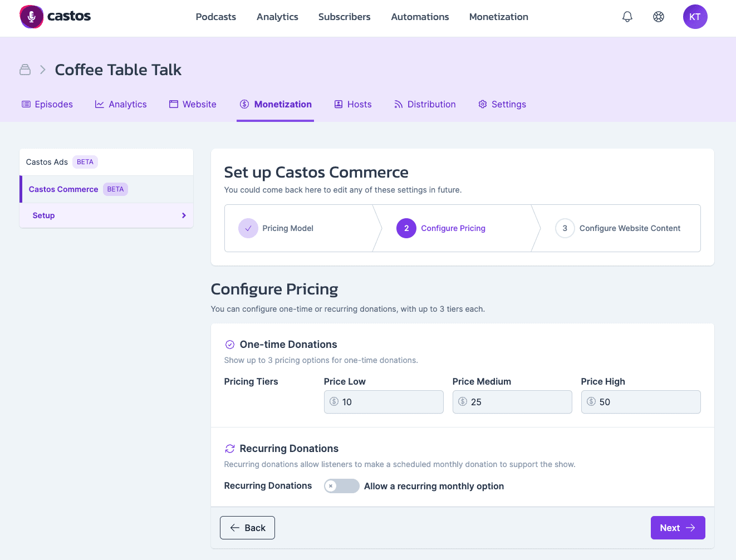This screenshot has width=736, height=560.
Task: Open the Analytics top navigation item
Action: (277, 17)
